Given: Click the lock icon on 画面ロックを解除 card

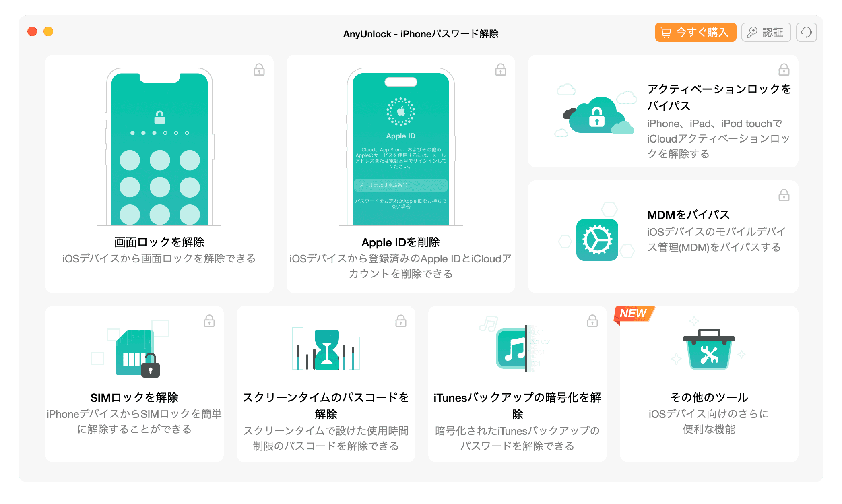Looking at the screenshot, I should pyautogui.click(x=259, y=70).
